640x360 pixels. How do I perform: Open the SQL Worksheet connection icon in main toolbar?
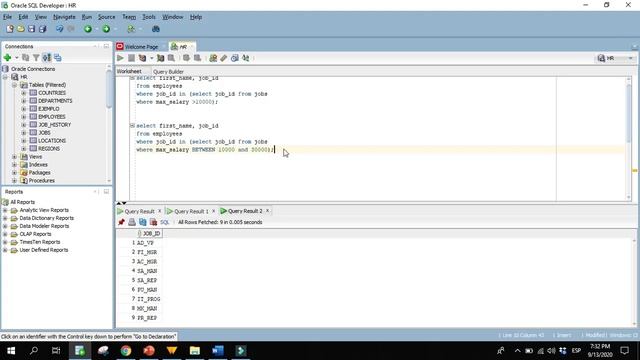tap(131, 29)
